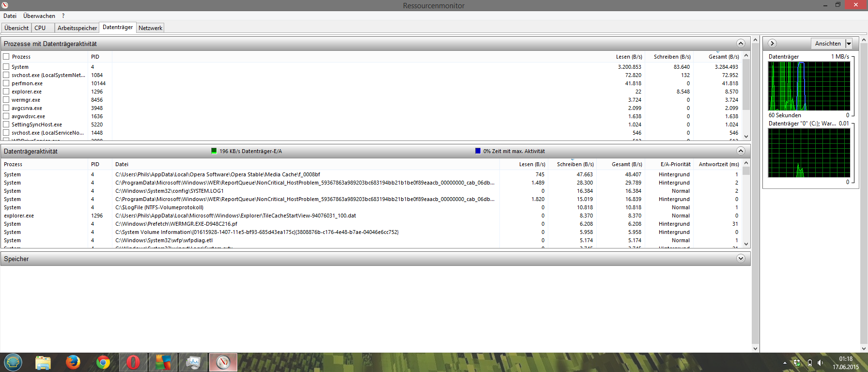This screenshot has height=372, width=868.
Task: Select the C:\$LogFile (NTFS-Volumeprotokoll) row
Action: (x=372, y=207)
